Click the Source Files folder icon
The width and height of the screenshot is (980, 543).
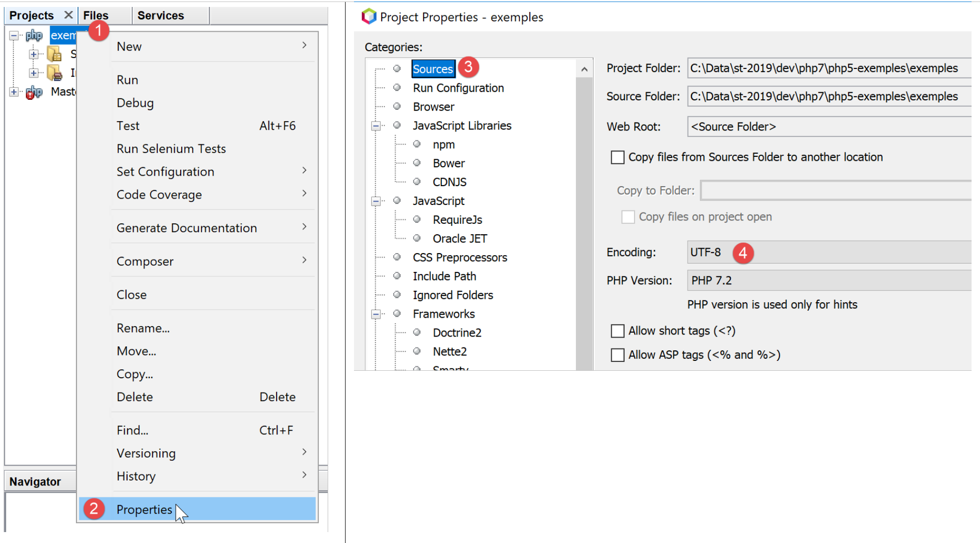pyautogui.click(x=54, y=54)
